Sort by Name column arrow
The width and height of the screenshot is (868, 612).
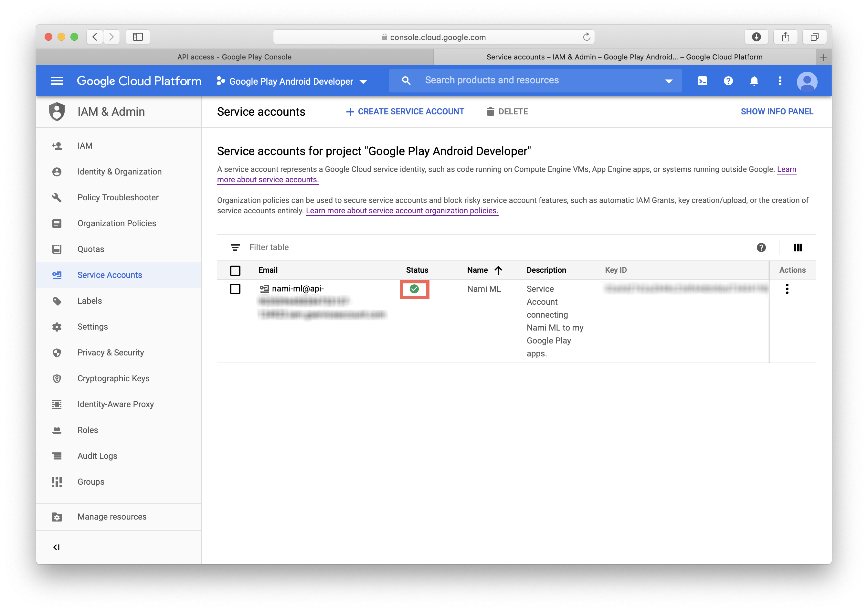498,270
